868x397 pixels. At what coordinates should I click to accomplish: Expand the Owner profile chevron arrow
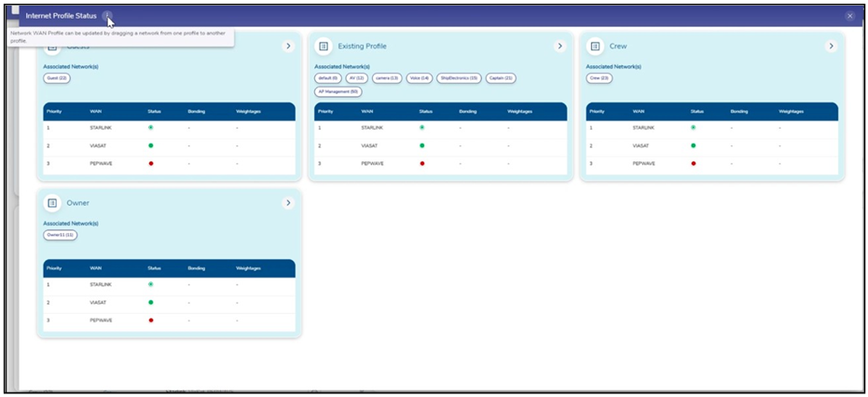[288, 202]
